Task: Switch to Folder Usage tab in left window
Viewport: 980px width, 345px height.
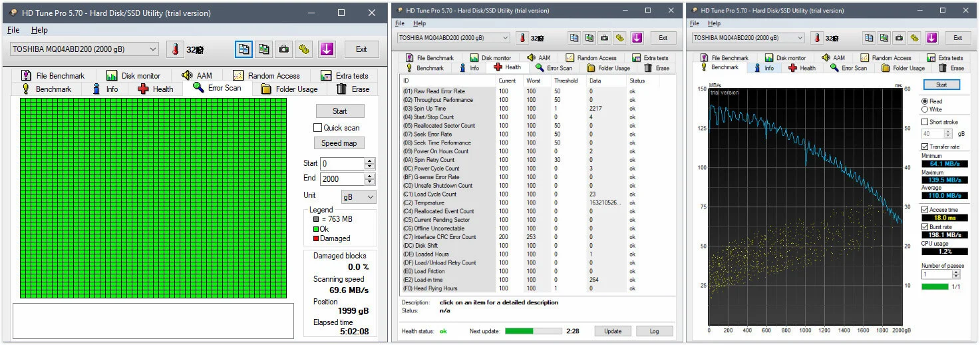Action: 289,89
